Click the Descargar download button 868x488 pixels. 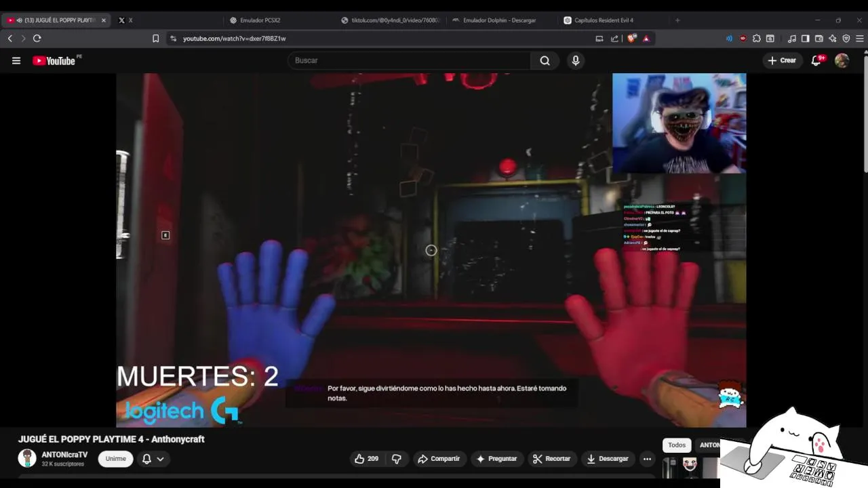point(608,459)
